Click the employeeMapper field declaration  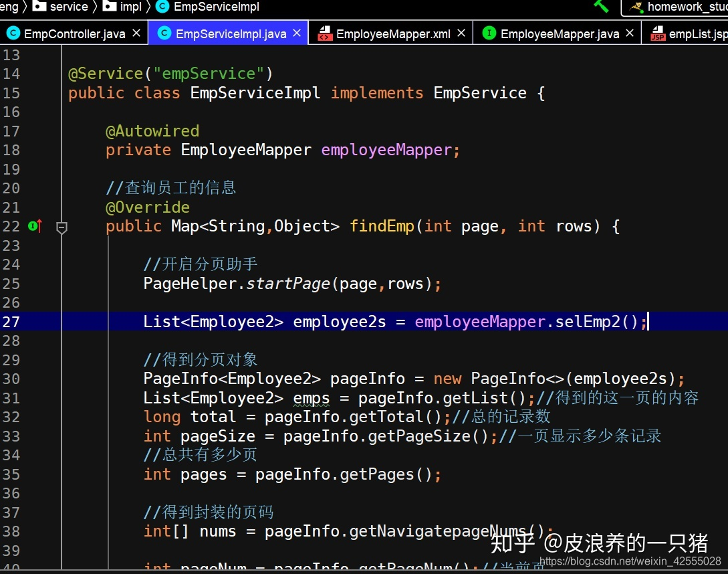(386, 150)
